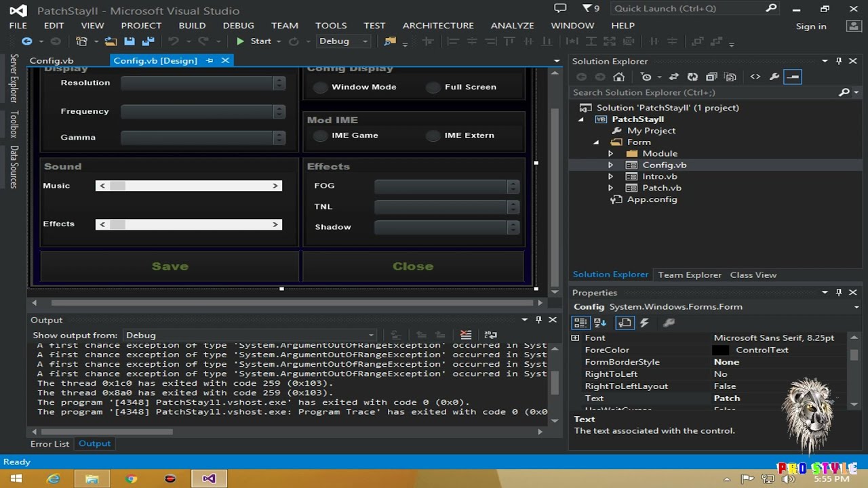Open the Debug solution configuration dropdown
The width and height of the screenshot is (868, 488).
[344, 41]
